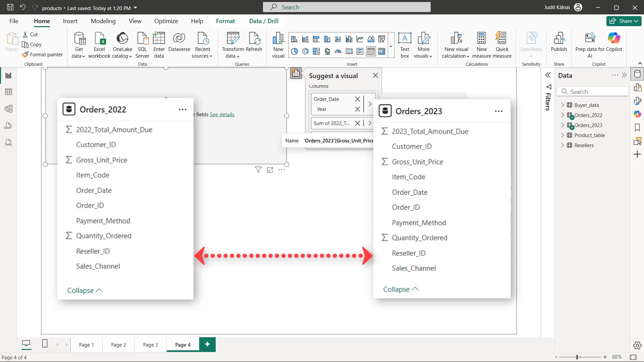This screenshot has height=362, width=644.
Task: Switch to Page 2 tab
Action: [x=119, y=345]
